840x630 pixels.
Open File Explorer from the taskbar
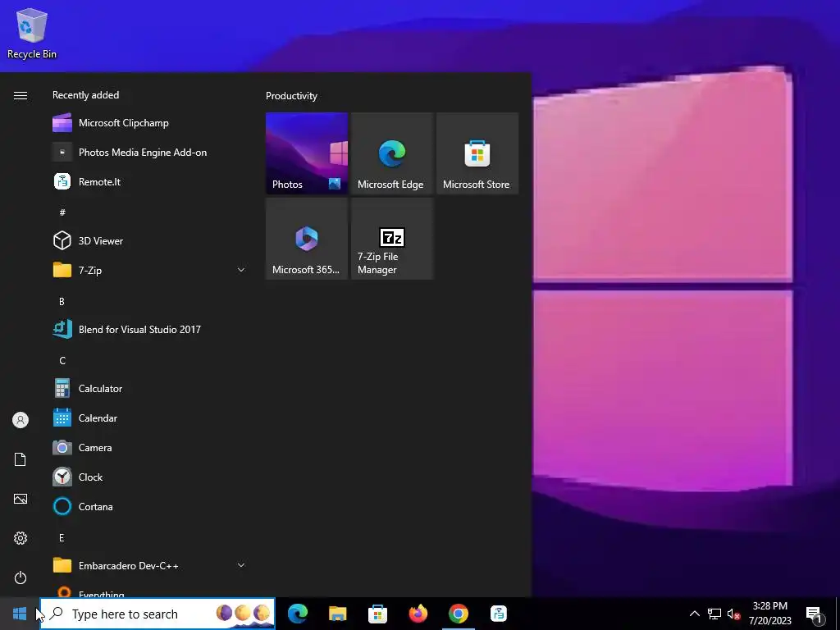(x=337, y=614)
